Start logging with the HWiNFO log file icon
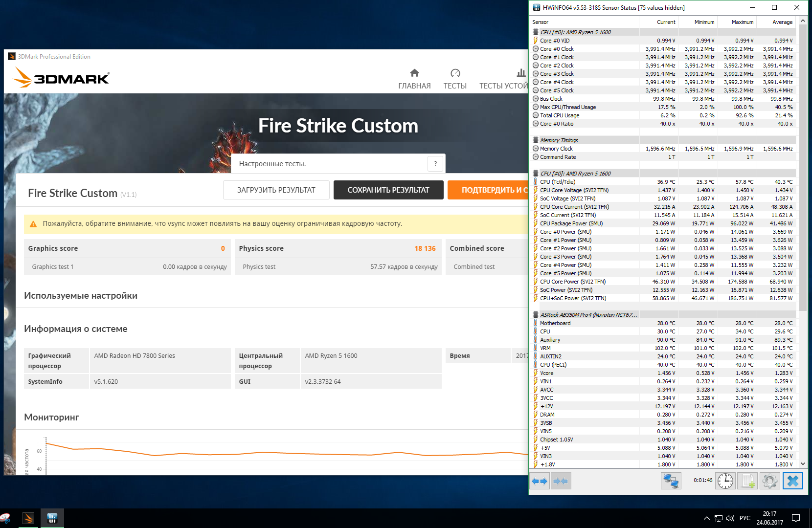 point(748,481)
